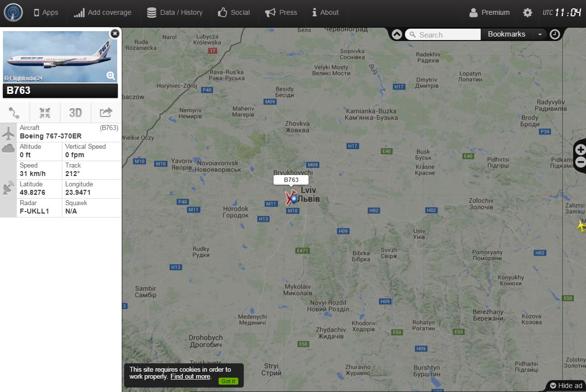The height and width of the screenshot is (392, 586).
Task: Close the aircraft info panel
Action: 115,34
